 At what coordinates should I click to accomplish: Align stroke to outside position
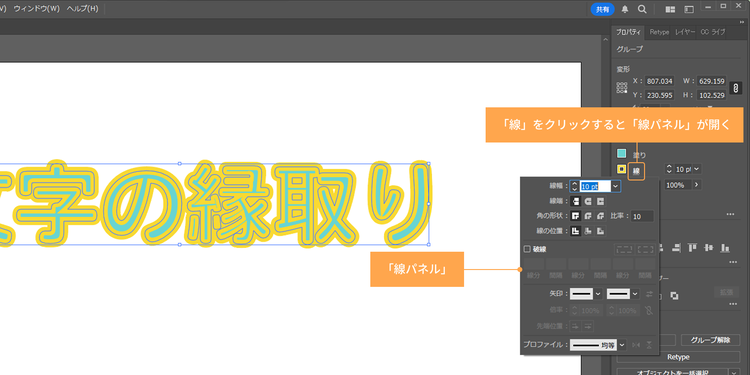[601, 231]
